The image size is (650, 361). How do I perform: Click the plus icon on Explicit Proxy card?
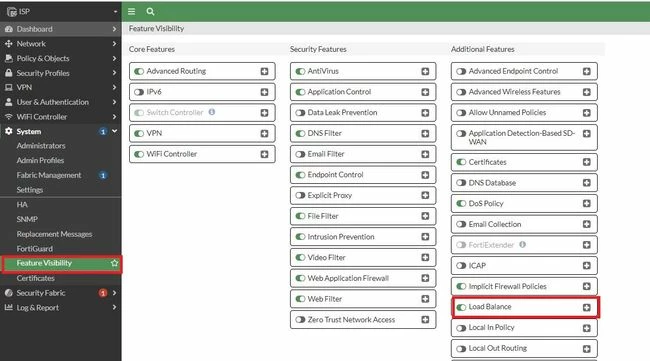tap(425, 195)
